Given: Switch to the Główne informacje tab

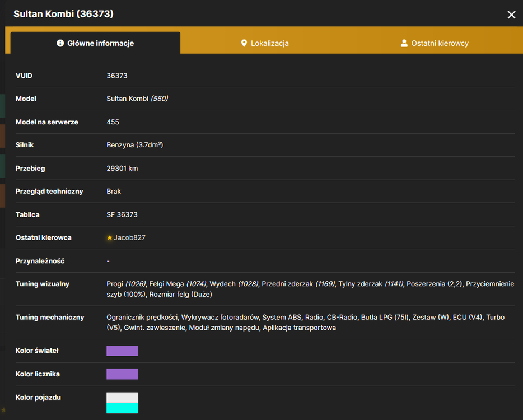Looking at the screenshot, I should point(95,43).
